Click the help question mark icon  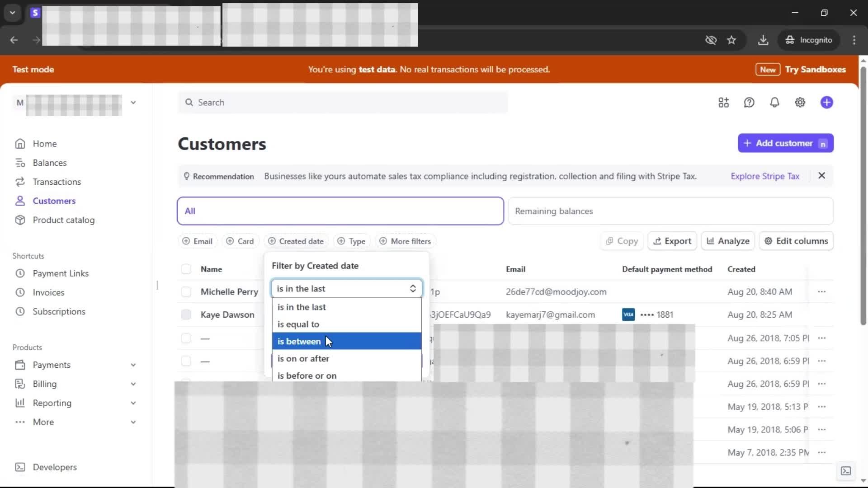749,103
